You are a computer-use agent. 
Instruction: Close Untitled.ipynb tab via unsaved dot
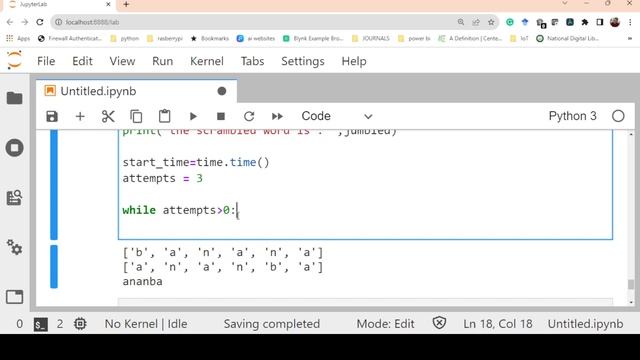pyautogui.click(x=222, y=91)
